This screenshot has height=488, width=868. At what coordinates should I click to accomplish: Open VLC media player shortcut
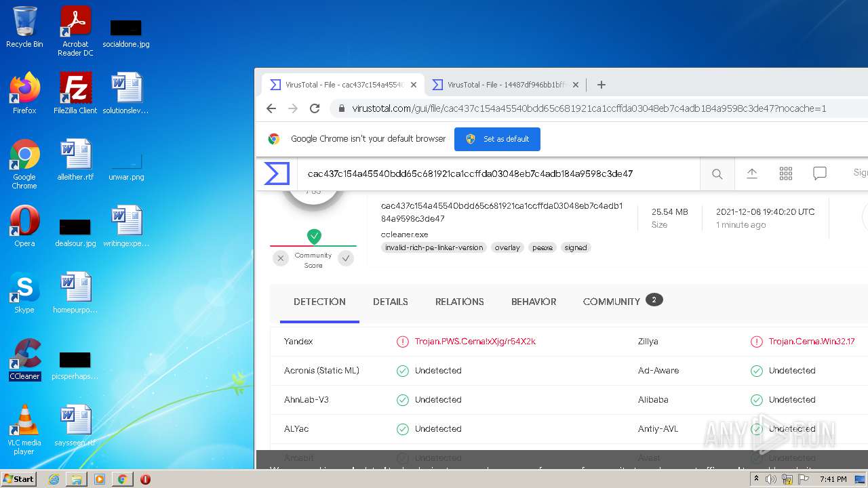24,430
